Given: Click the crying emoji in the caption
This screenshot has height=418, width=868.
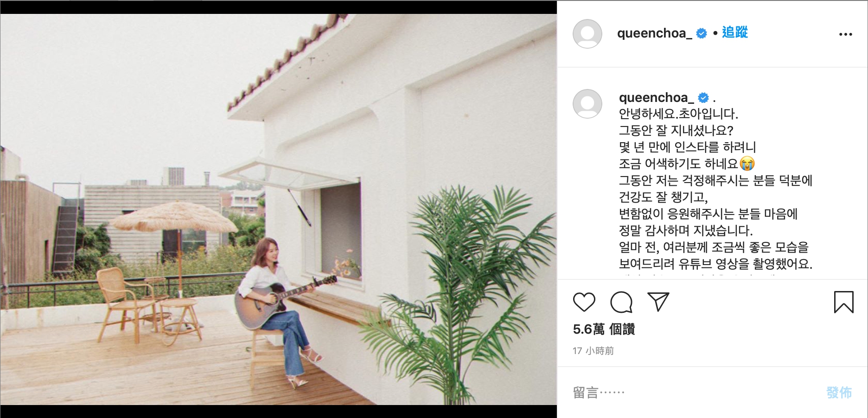Looking at the screenshot, I should pyautogui.click(x=747, y=164).
